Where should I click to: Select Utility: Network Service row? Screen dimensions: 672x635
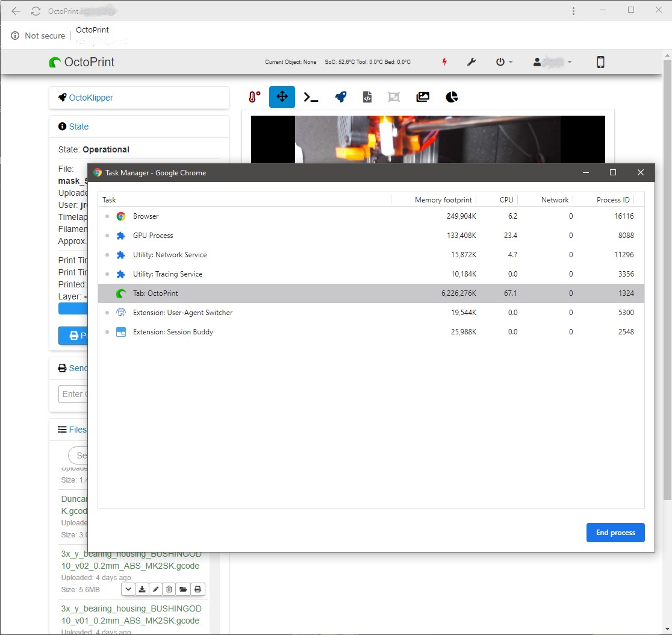(371, 255)
